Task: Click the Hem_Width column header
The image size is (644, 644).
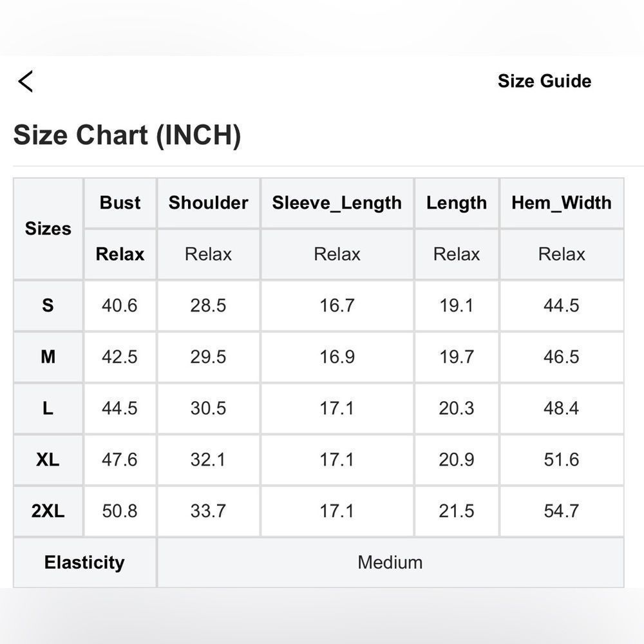Action: 562,203
